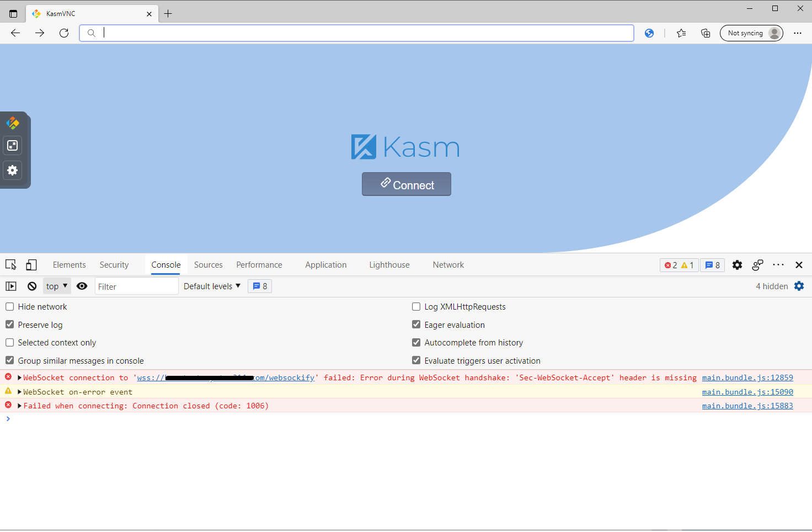The height and width of the screenshot is (532, 812).
Task: Expand the WebSocket handshake error message
Action: coord(19,377)
